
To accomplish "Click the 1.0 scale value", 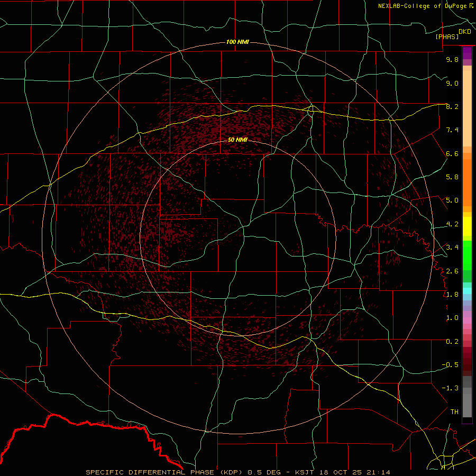I will click(452, 318).
